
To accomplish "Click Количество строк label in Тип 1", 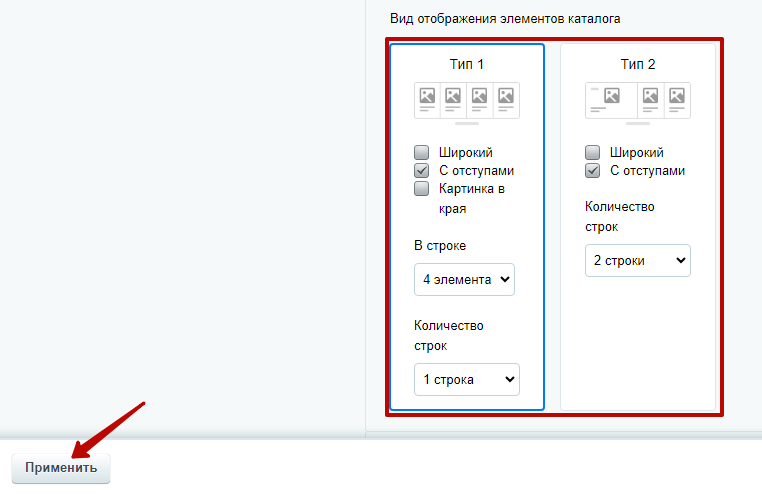I will tap(449, 336).
